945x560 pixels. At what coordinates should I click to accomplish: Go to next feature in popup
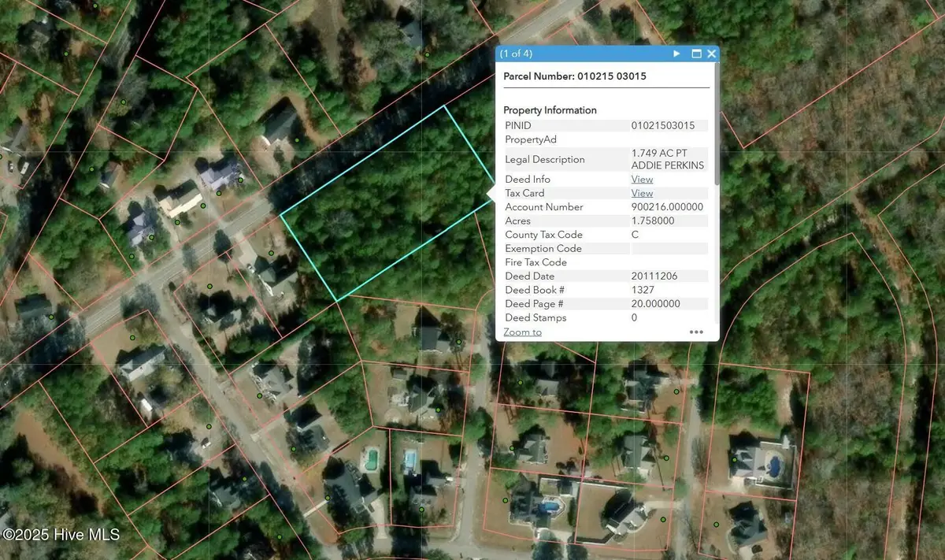tap(676, 54)
